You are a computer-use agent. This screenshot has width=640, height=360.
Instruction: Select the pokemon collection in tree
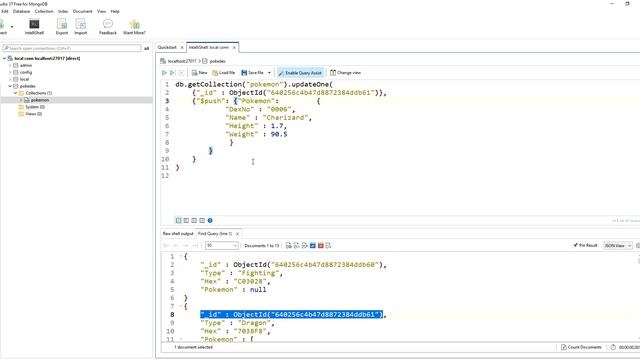(40, 100)
